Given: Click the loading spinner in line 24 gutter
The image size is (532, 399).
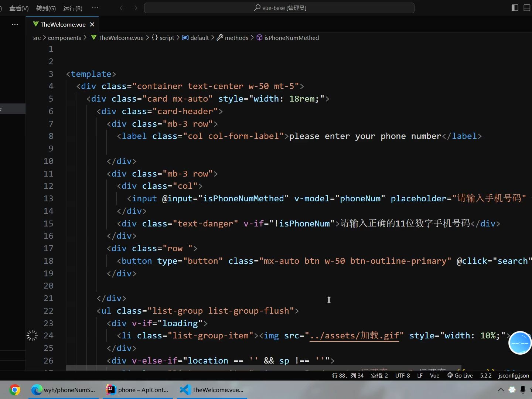Looking at the screenshot, I should tap(32, 335).
